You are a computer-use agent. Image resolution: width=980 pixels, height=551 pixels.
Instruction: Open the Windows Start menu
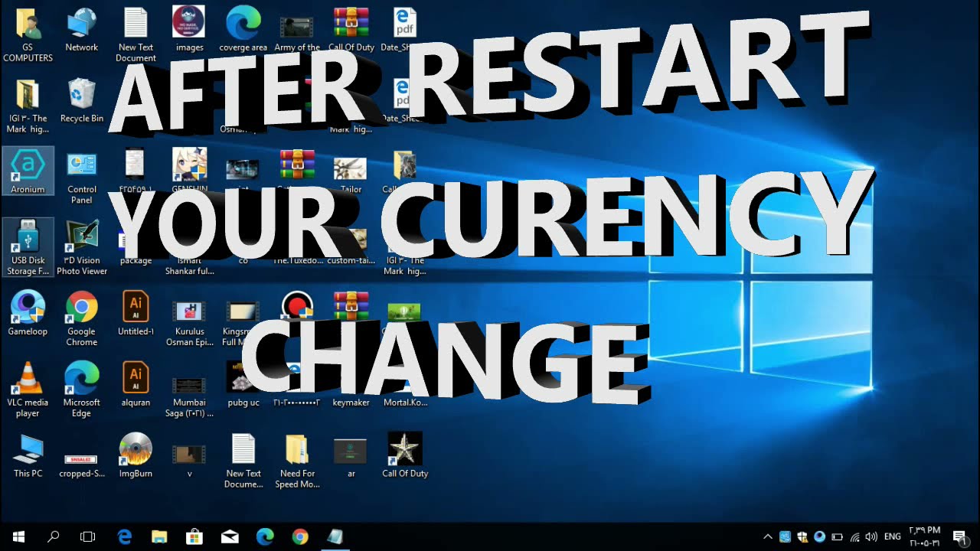coord(18,536)
